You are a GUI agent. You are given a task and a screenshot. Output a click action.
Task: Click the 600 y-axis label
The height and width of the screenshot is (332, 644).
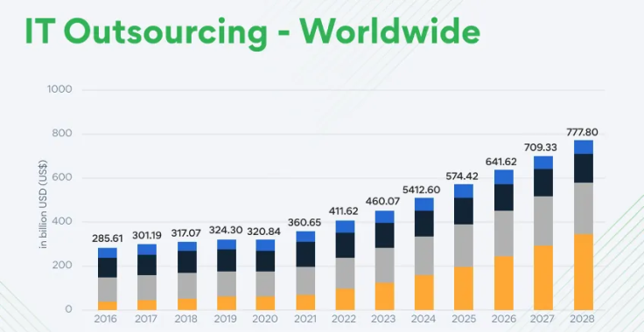62,177
